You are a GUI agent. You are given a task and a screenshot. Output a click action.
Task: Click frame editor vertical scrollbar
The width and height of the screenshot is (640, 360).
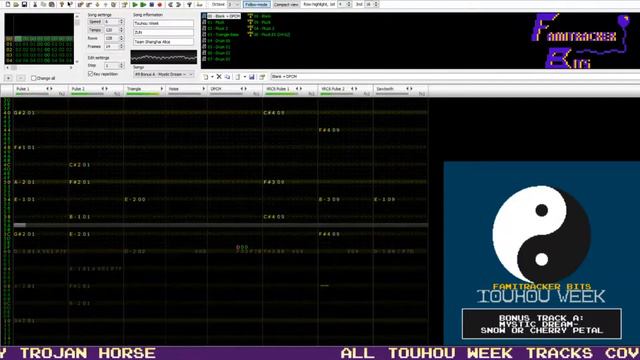(x=77, y=39)
